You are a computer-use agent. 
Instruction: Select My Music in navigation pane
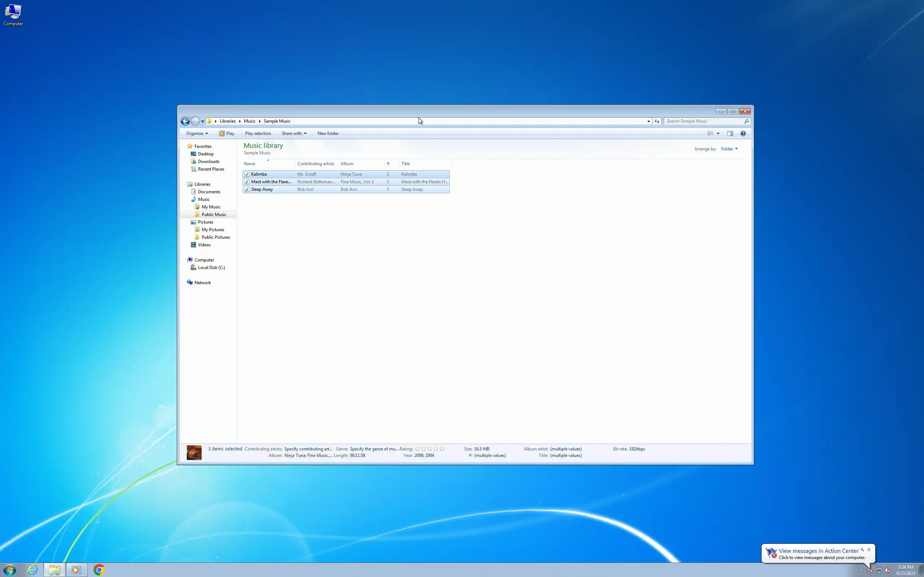tap(211, 207)
